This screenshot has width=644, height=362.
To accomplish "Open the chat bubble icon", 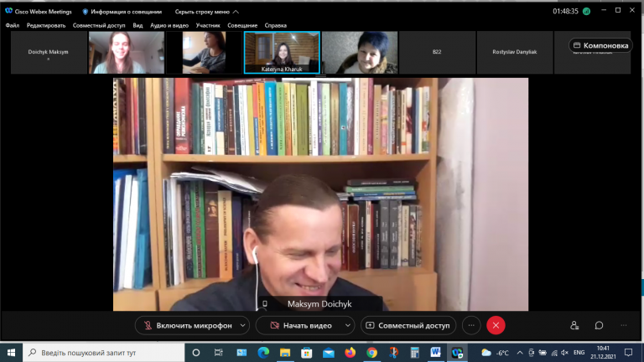I will click(x=599, y=325).
